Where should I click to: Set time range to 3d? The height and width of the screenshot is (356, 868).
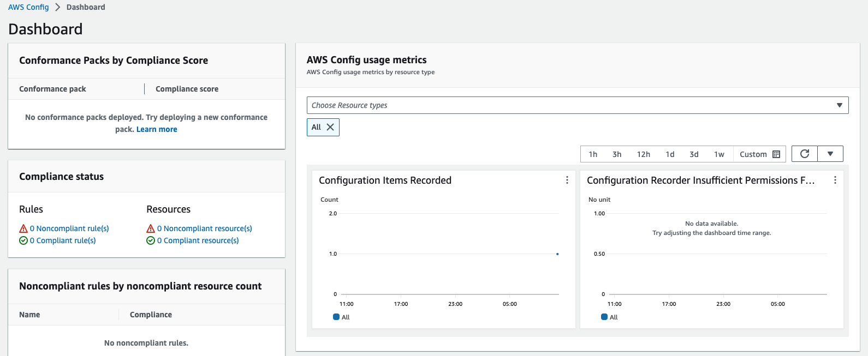coord(694,154)
